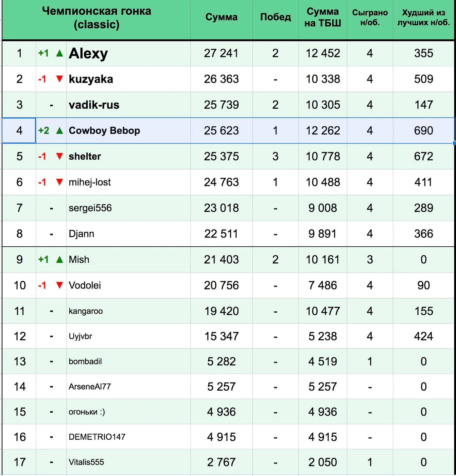This screenshot has height=476, width=456.
Task: Click the '+2' change cell for Cowboy Bebop
Action: (x=44, y=131)
